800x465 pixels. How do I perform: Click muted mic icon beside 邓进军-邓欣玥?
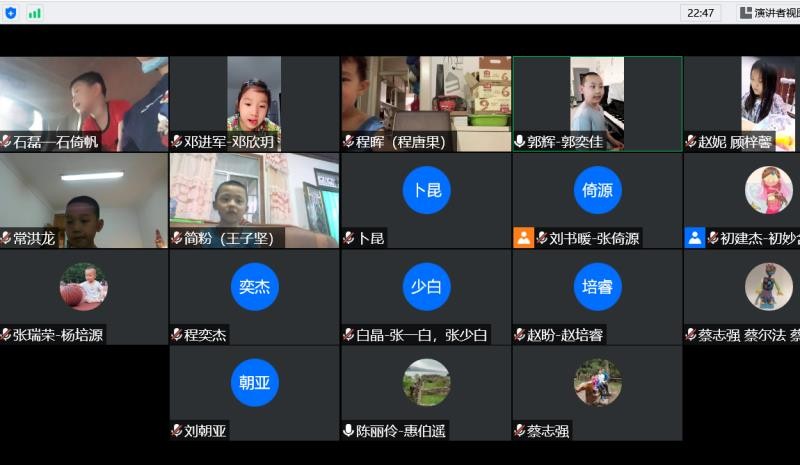click(177, 142)
